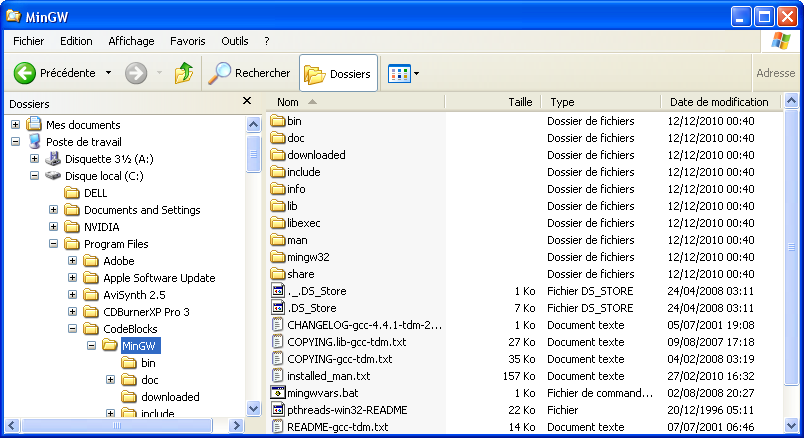Open the Edition menu

[76, 41]
